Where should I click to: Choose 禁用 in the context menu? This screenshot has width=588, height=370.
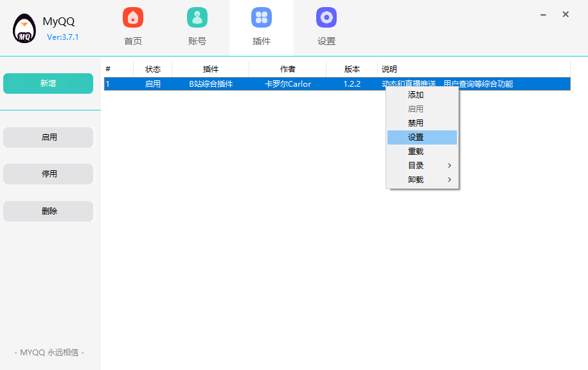pos(416,123)
